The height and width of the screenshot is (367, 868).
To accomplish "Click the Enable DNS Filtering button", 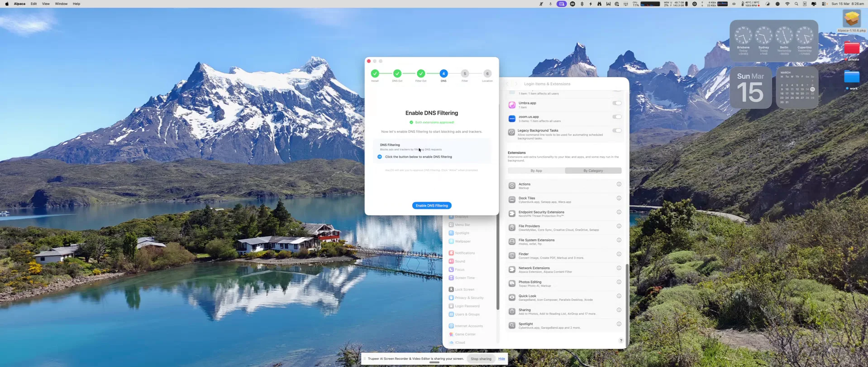I will pyautogui.click(x=431, y=206).
